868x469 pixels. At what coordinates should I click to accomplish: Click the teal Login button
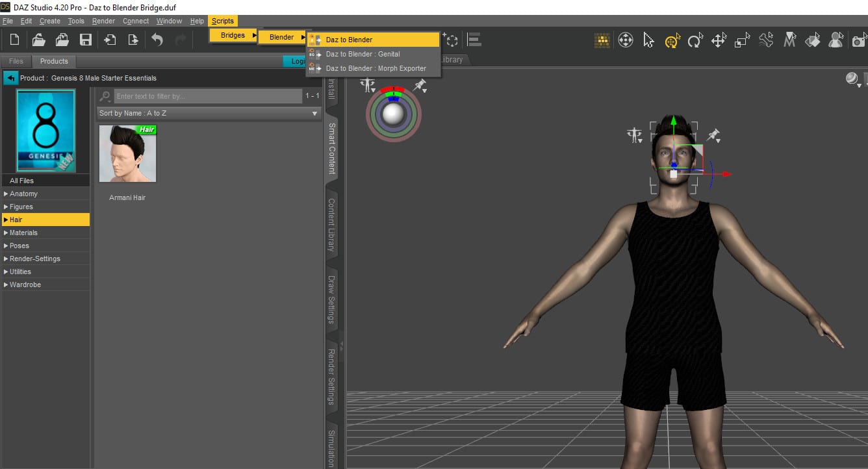[296, 61]
